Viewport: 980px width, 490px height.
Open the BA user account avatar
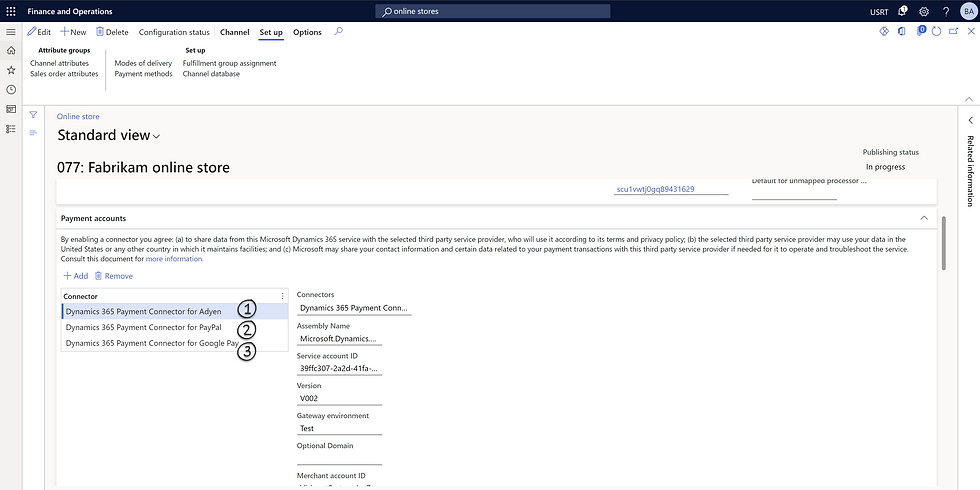click(968, 11)
